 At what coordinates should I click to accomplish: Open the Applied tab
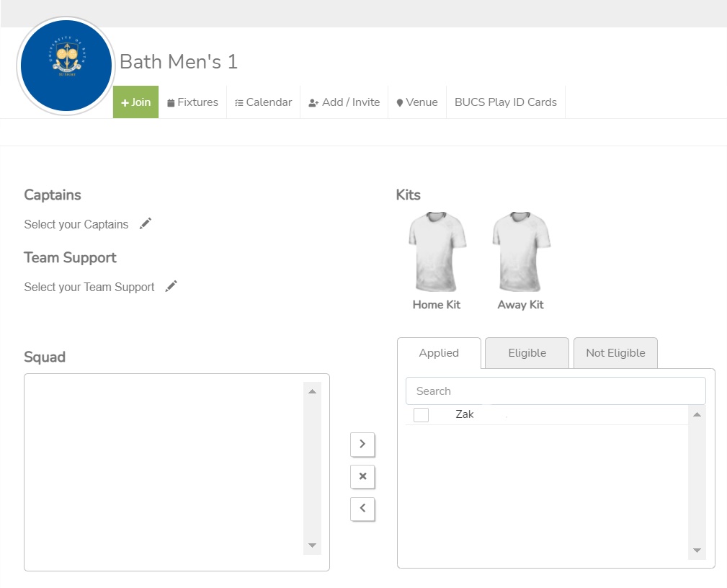coord(439,353)
